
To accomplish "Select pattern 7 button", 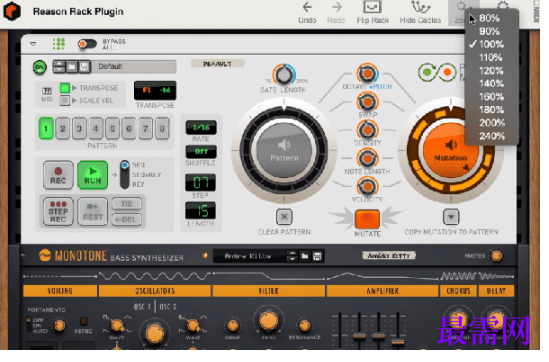I will pos(145,129).
